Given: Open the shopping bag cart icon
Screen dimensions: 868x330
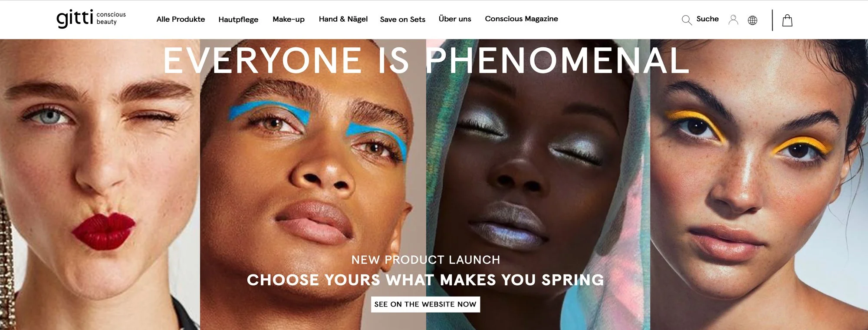Looking at the screenshot, I should [787, 20].
